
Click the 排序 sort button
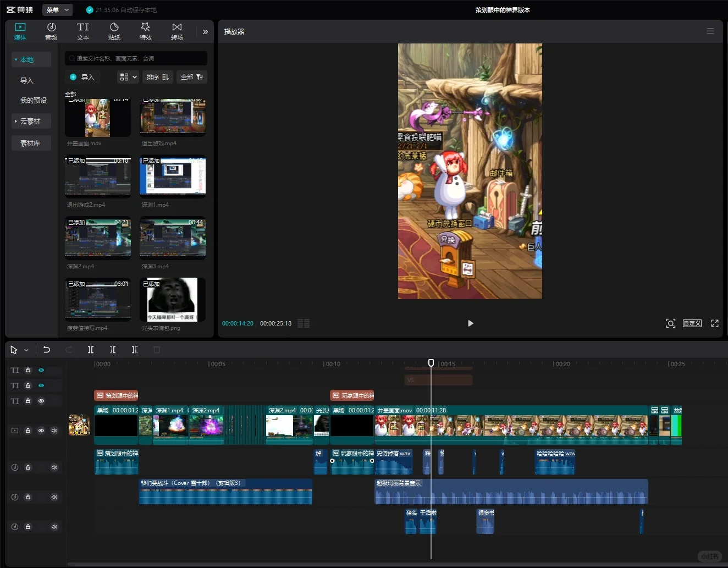click(158, 77)
